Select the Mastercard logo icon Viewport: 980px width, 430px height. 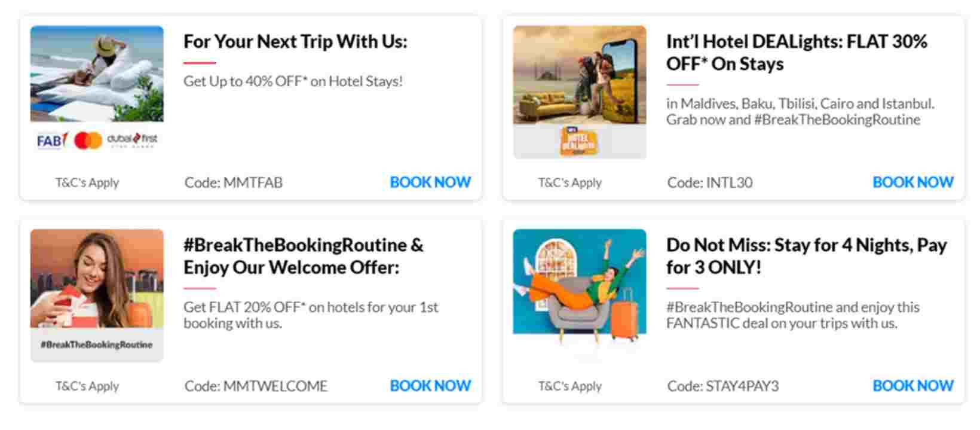coord(87,141)
